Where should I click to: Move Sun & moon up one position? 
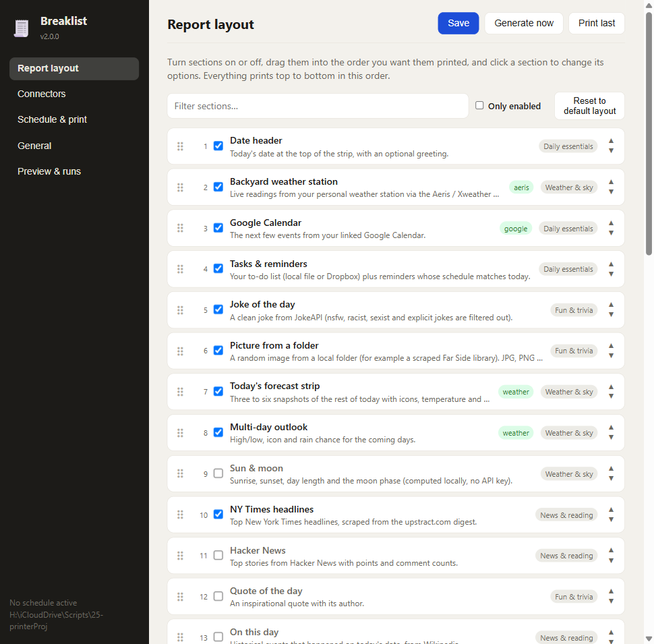[x=611, y=469]
